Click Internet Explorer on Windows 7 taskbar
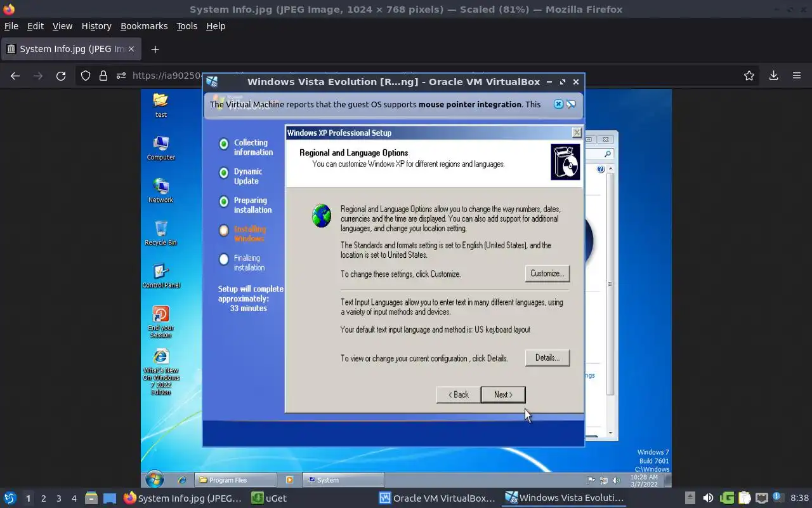Viewport: 812px width, 508px height. coord(183,480)
